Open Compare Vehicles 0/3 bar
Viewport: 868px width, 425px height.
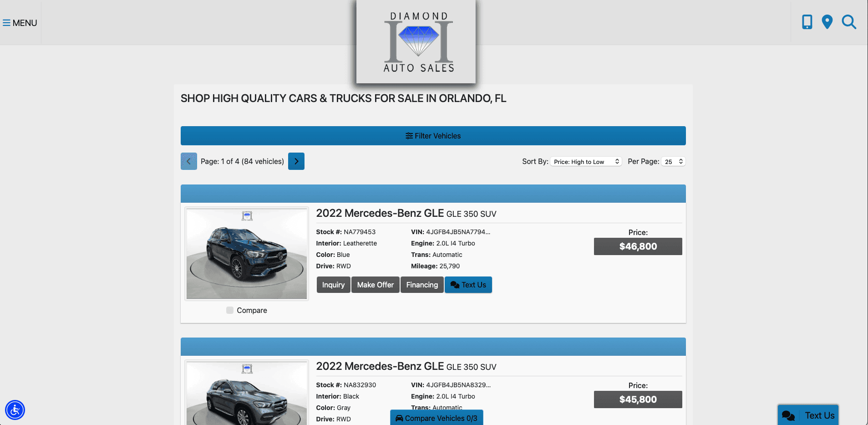click(x=437, y=418)
